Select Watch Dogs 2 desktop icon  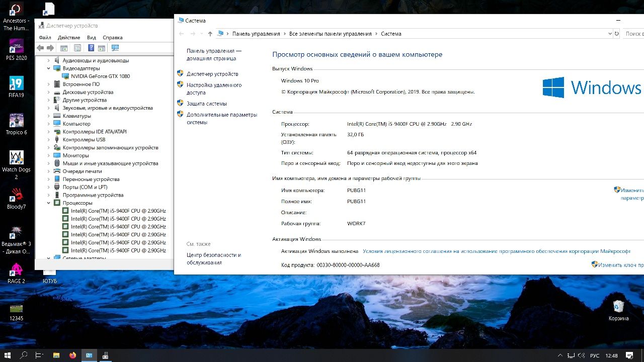(x=16, y=164)
